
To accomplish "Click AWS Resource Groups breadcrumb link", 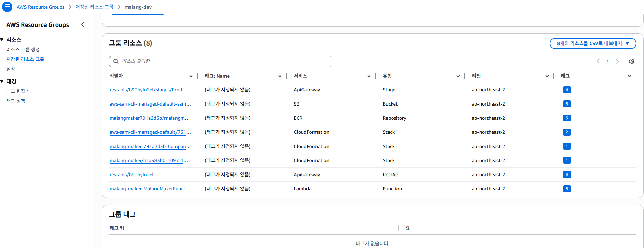I will [40, 7].
